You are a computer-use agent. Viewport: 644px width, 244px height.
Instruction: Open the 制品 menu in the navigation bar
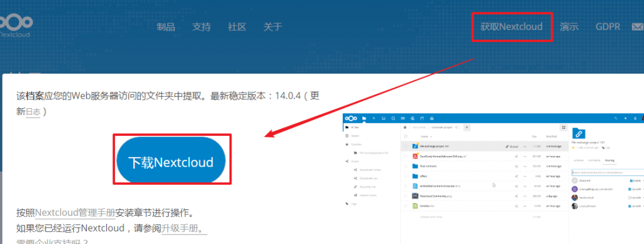pyautogui.click(x=166, y=27)
